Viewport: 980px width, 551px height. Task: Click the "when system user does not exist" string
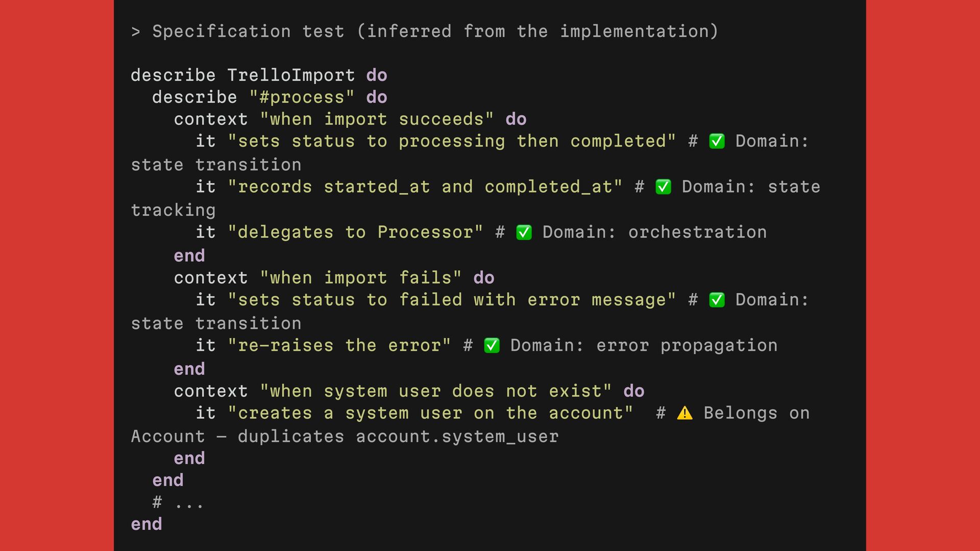[435, 391]
